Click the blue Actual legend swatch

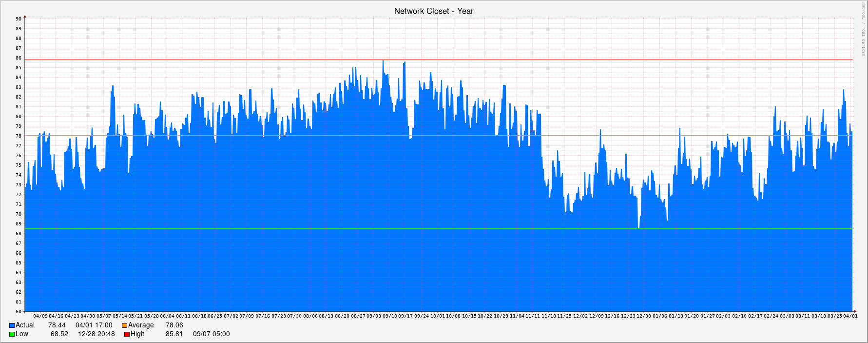[x=12, y=325]
